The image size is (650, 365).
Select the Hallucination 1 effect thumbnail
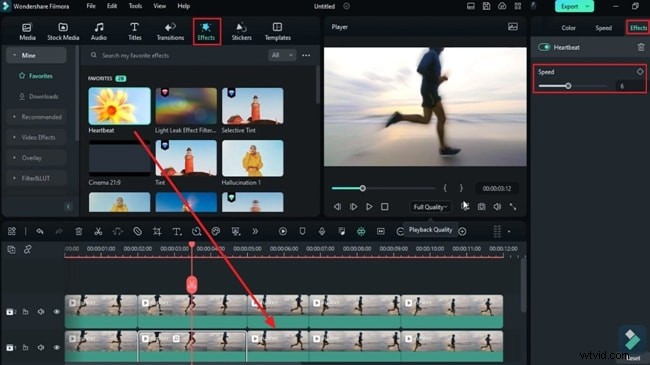252,158
